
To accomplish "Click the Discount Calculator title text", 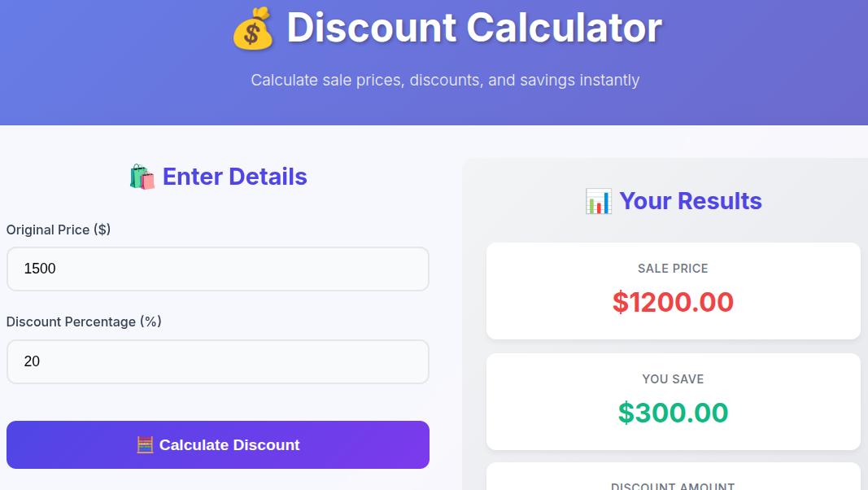I will point(474,27).
